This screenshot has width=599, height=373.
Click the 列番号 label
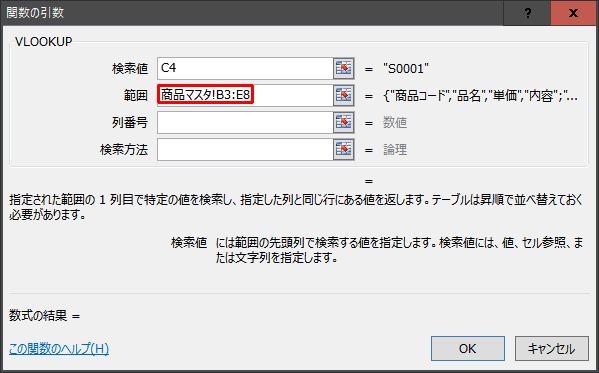pyautogui.click(x=130, y=123)
